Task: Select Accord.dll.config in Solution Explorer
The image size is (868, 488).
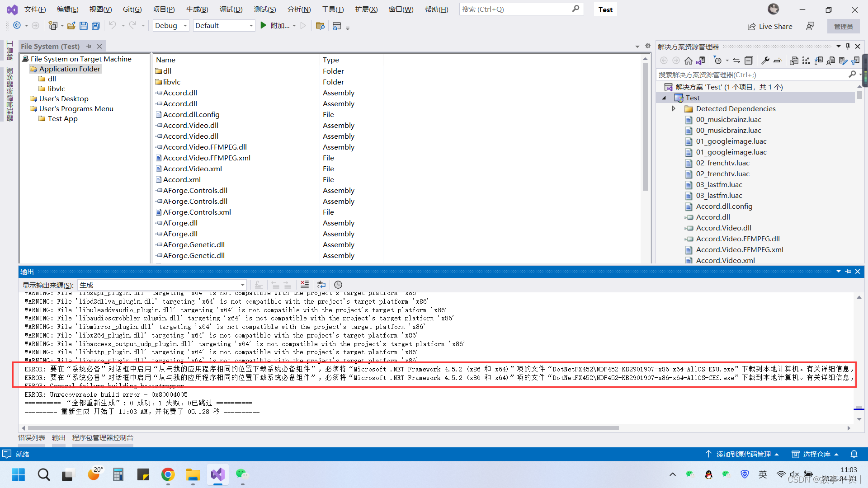Action: [x=724, y=206]
